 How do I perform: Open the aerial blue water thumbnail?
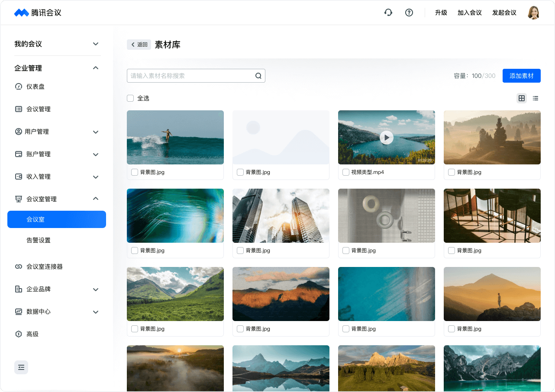387,294
